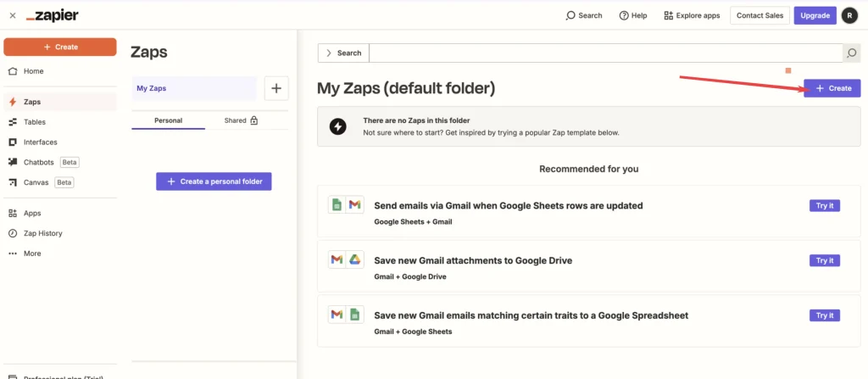This screenshot has height=379, width=868.
Task: Click 'My Zaps (default folder)' heading
Action: click(x=406, y=88)
